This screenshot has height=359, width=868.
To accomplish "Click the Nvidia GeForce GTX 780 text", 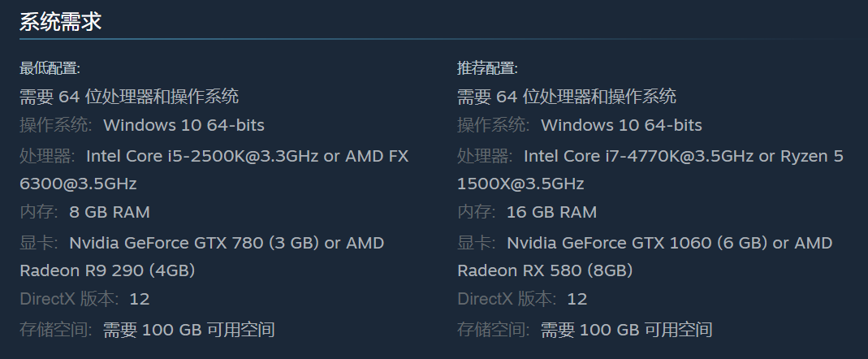I will 166,243.
